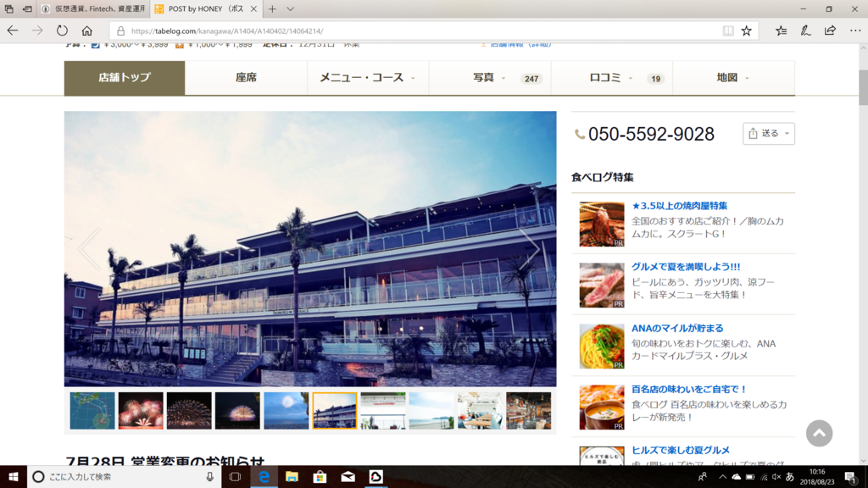This screenshot has width=868, height=488.
Task: Click the page vertical scrollbar thumb
Action: click(863, 87)
